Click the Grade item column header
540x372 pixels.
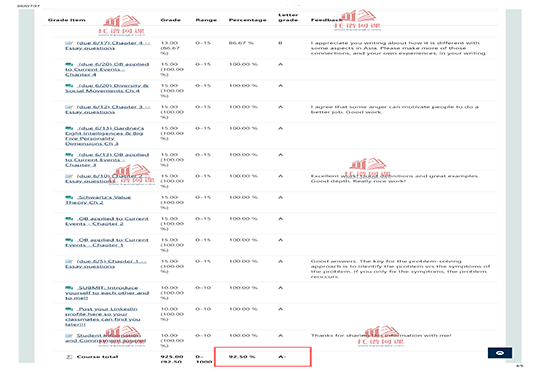pos(66,20)
